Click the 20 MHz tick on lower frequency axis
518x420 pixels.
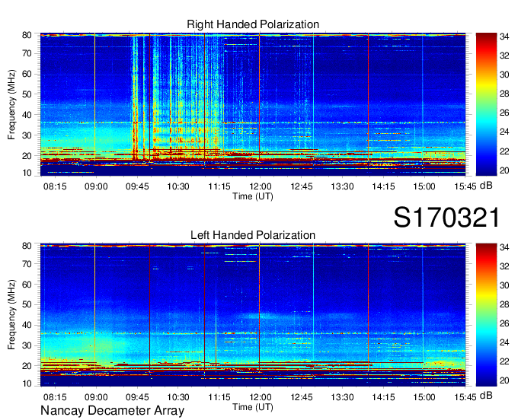[27, 366]
